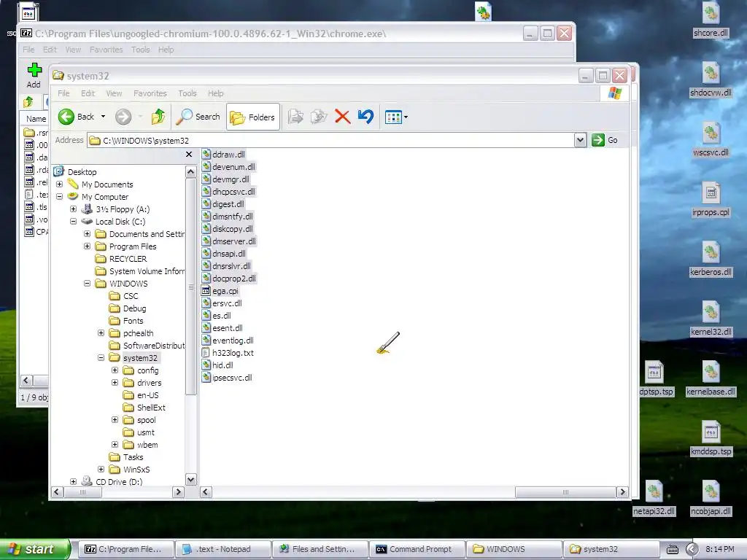Click the green Back arrow button
This screenshot has height=560, width=747.
pyautogui.click(x=66, y=117)
